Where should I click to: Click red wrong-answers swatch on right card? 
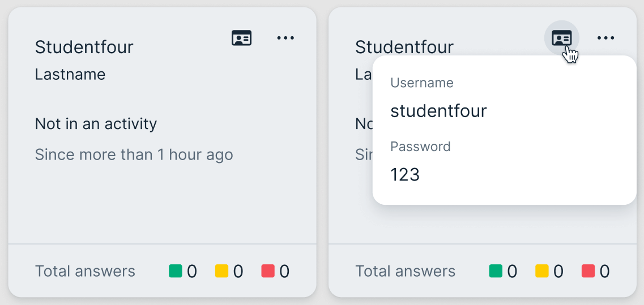pos(588,271)
